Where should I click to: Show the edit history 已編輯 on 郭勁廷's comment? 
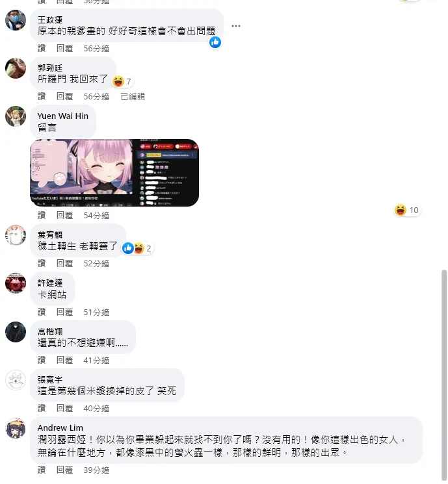point(133,97)
